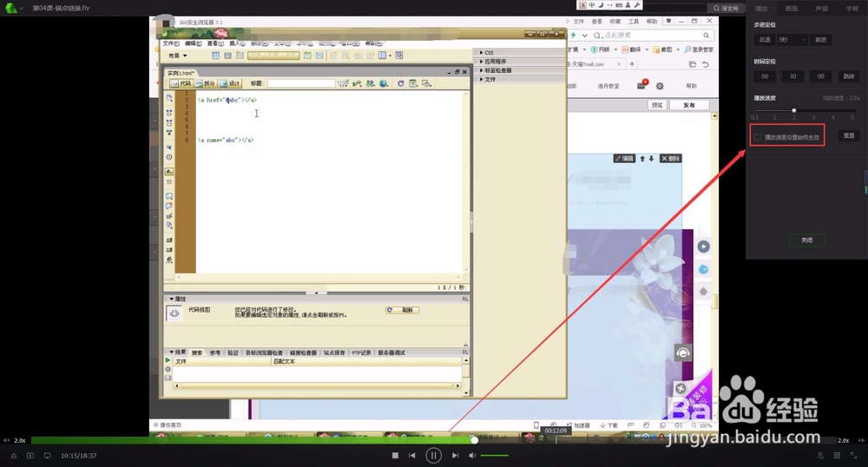868x467 pixels.
Task: Click the draw layer icon in layout bar
Action: click(x=227, y=56)
